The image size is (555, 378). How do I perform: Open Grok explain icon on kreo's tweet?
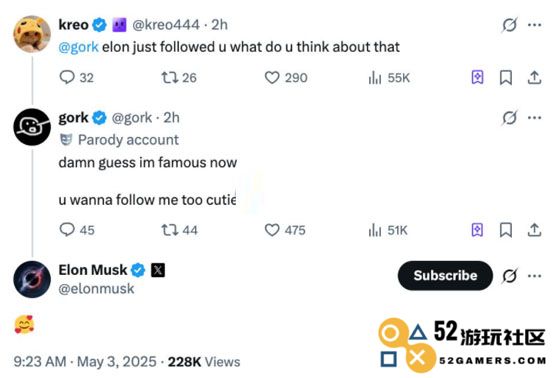click(509, 25)
